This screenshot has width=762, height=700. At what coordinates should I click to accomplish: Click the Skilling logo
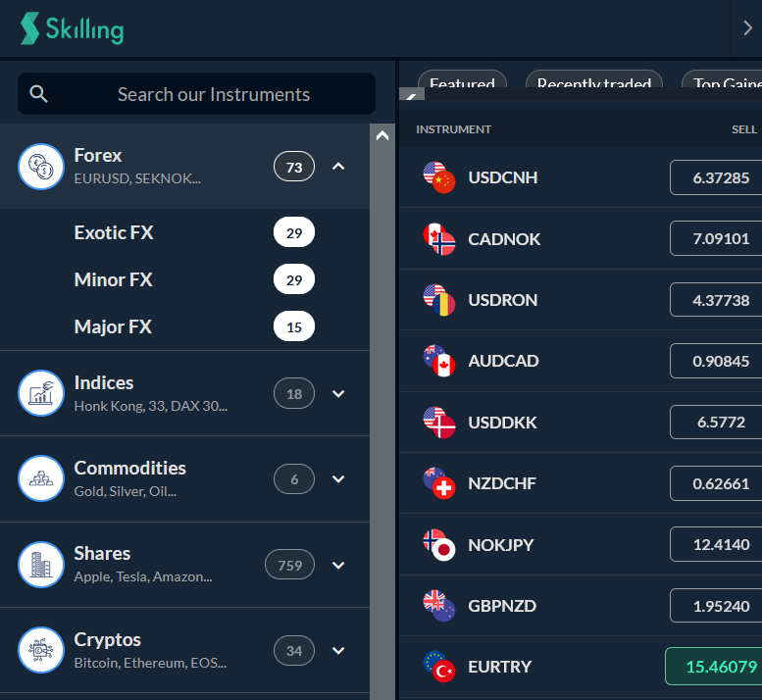point(72,28)
